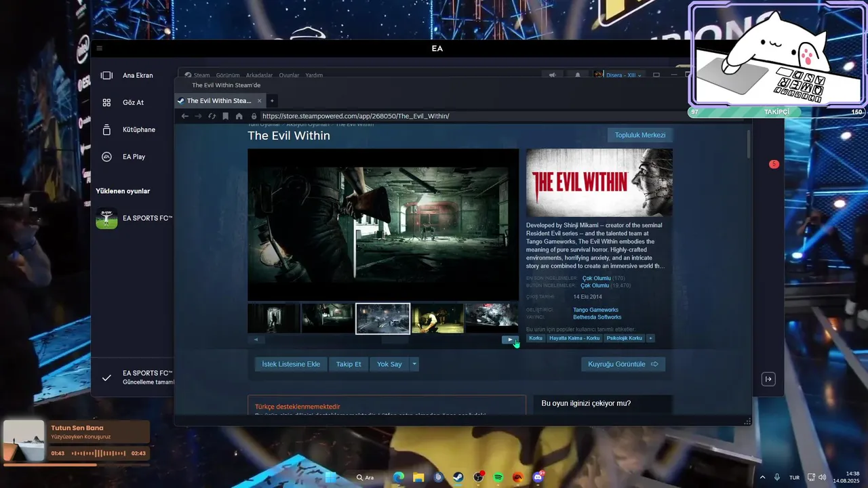Switch to The Evil Within browser tab

218,100
